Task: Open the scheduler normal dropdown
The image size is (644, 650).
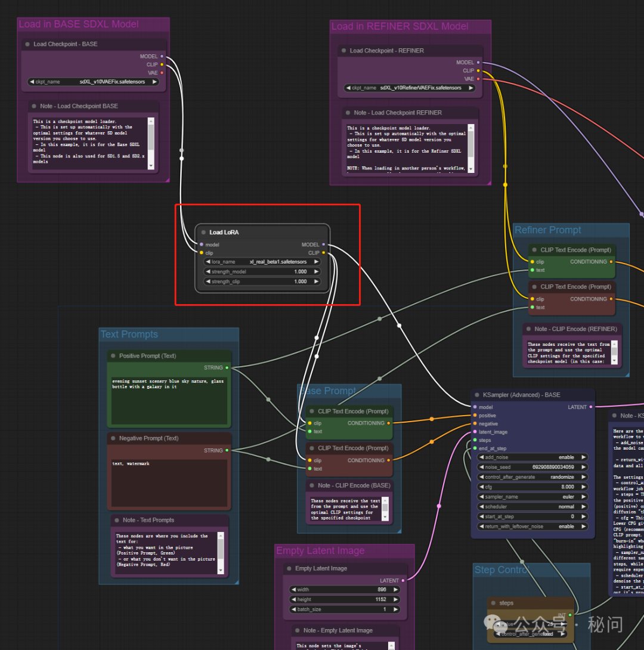Action: (532, 506)
